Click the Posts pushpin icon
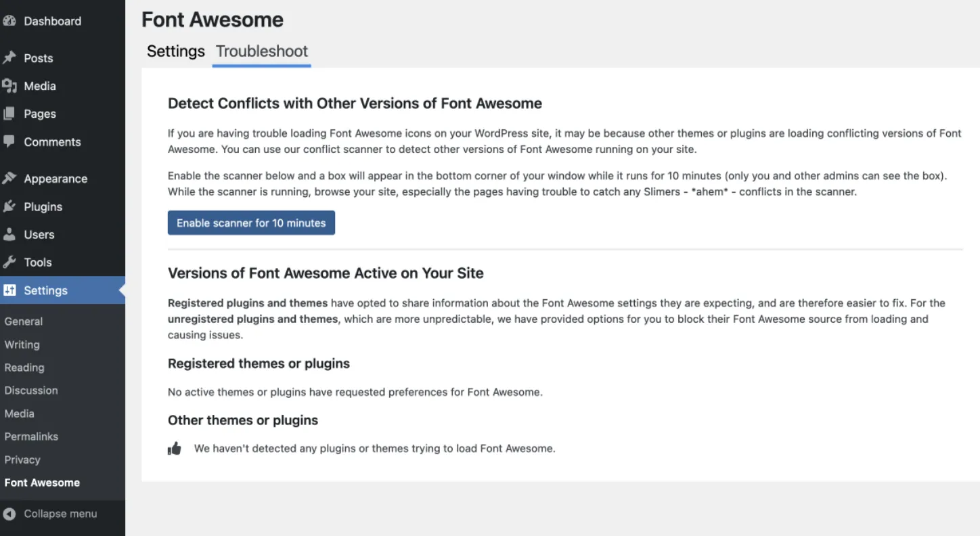The width and height of the screenshot is (980, 536). [x=9, y=58]
